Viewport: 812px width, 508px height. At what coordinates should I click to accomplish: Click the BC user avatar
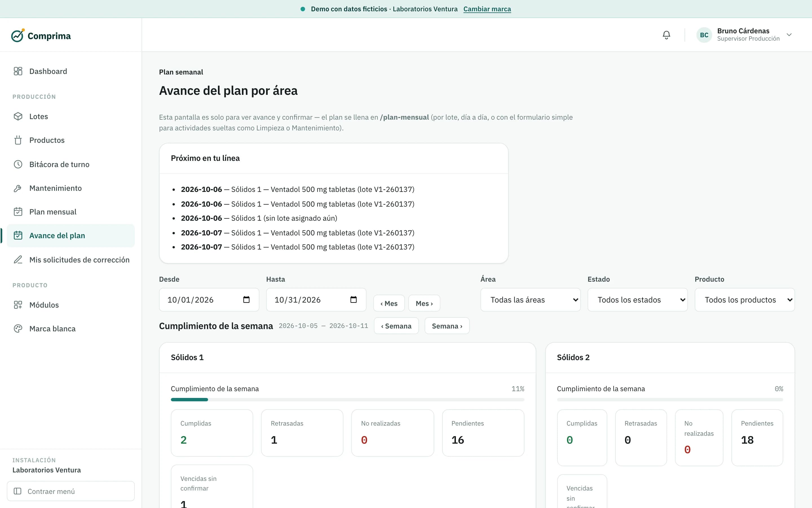click(x=704, y=35)
